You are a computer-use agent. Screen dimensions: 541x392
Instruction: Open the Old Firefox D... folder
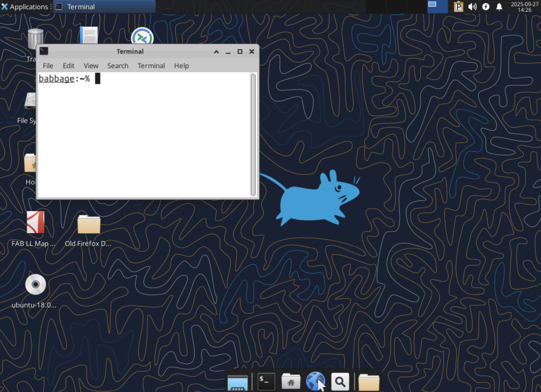[x=89, y=225]
